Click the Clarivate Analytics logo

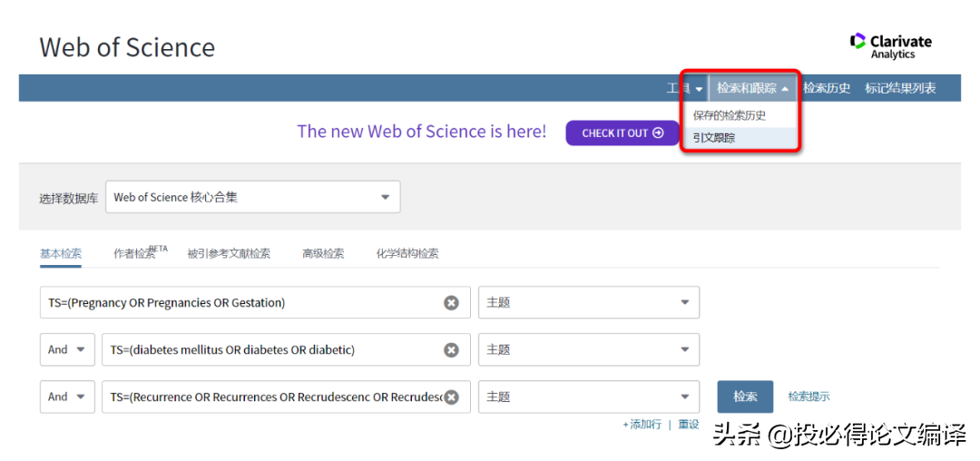click(891, 47)
